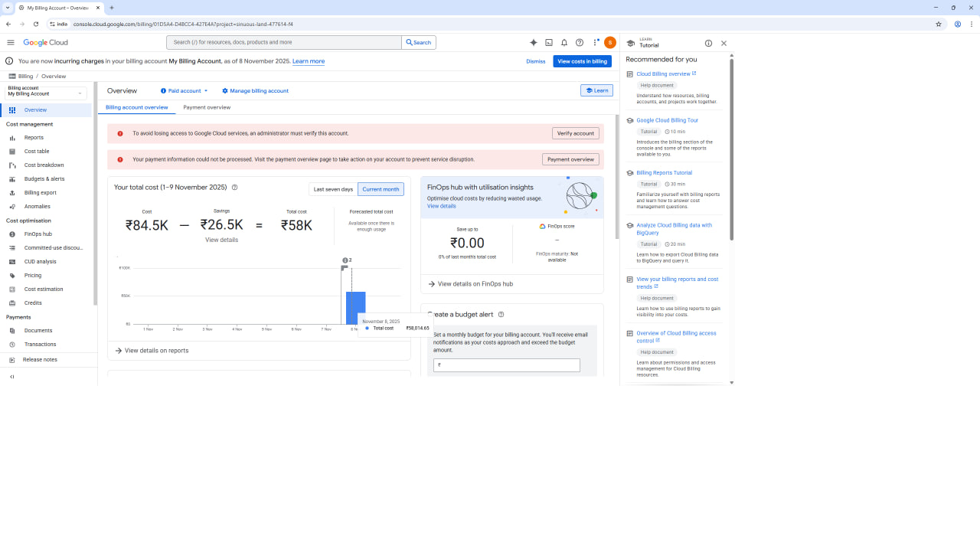Click the Gemini sparkle icon in header
This screenshot has width=980, height=533.
(x=534, y=43)
